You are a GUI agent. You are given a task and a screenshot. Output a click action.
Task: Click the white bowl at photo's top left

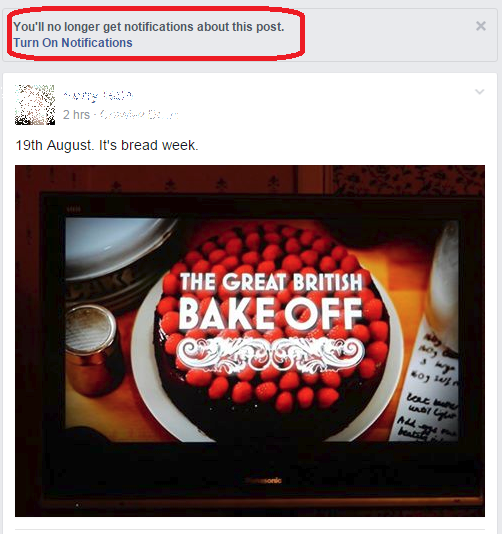click(x=116, y=247)
